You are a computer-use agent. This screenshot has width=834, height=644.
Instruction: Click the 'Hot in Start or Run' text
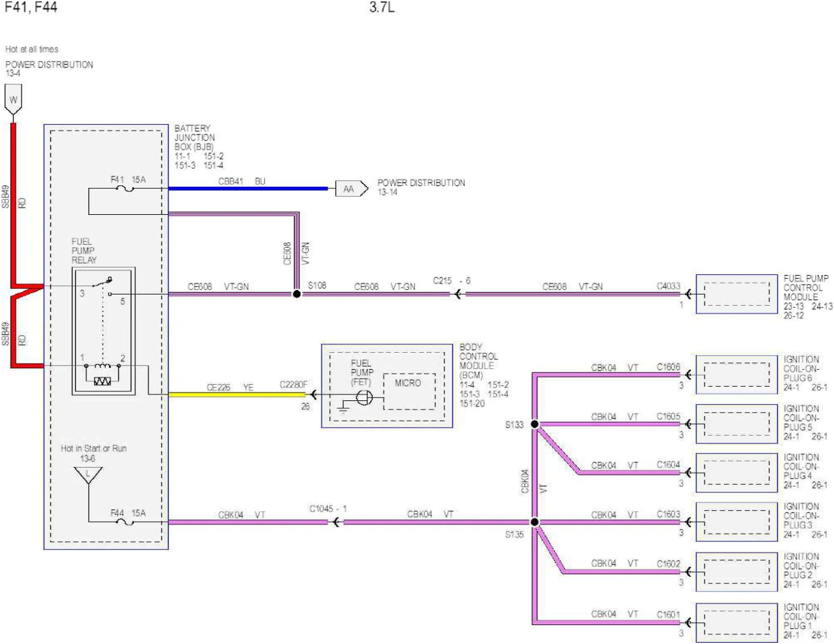tap(93, 448)
